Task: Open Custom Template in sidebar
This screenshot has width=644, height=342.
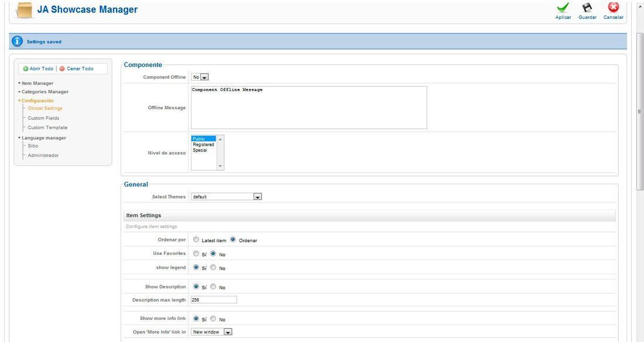Action: point(47,127)
